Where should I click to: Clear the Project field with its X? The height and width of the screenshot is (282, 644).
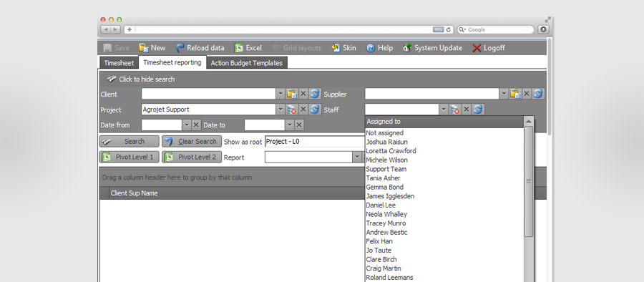point(303,110)
